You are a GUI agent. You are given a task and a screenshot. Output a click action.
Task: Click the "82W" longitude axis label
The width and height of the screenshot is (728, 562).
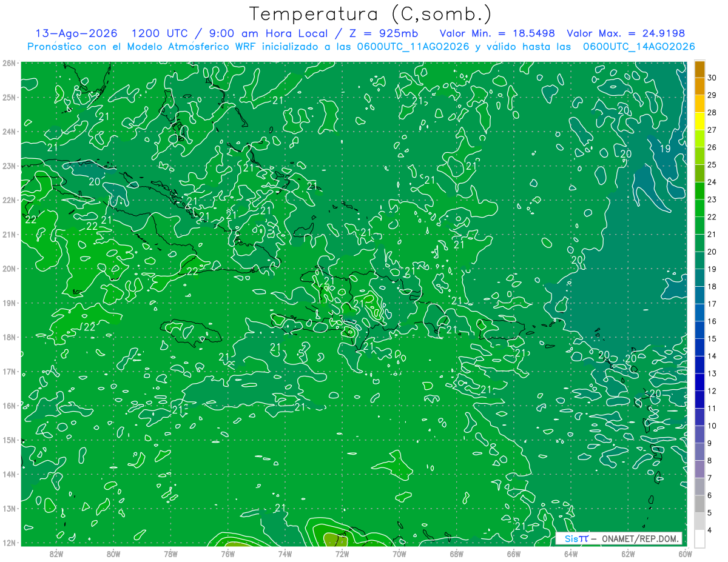(x=56, y=554)
